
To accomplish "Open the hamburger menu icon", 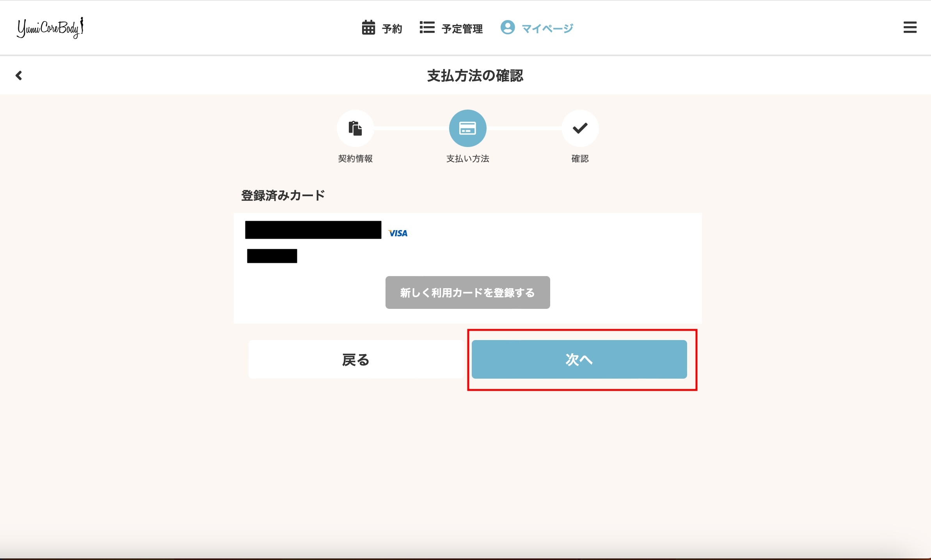I will click(910, 27).
